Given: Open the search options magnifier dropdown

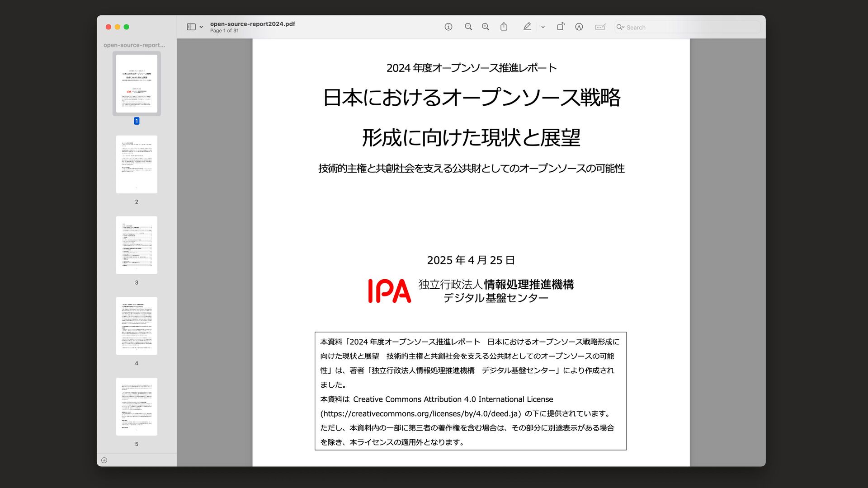Looking at the screenshot, I should (620, 27).
